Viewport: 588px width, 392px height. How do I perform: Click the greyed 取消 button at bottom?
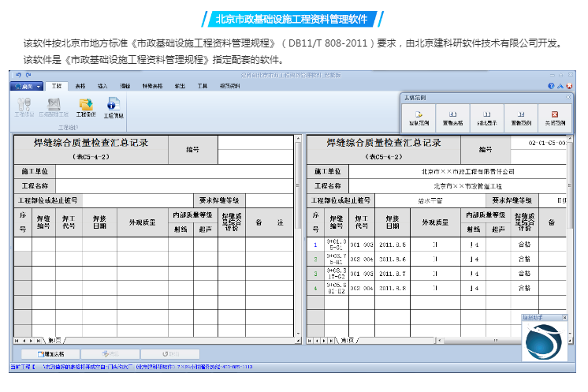(170, 353)
